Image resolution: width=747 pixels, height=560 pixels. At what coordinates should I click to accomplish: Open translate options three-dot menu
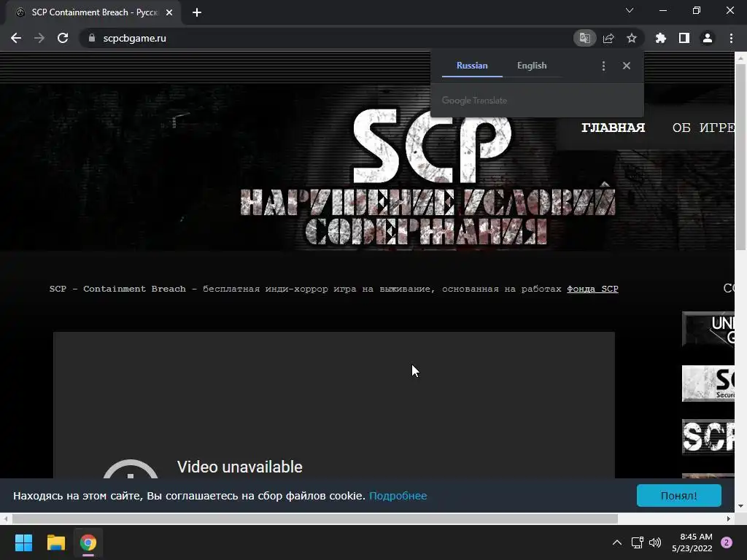click(603, 66)
